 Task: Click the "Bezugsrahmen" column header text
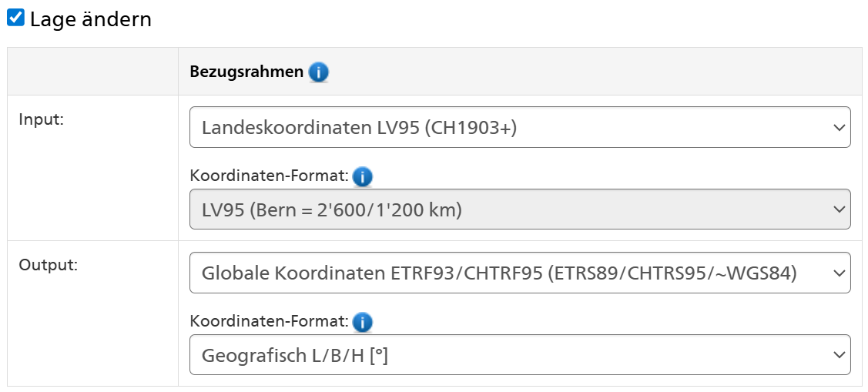[x=246, y=72]
